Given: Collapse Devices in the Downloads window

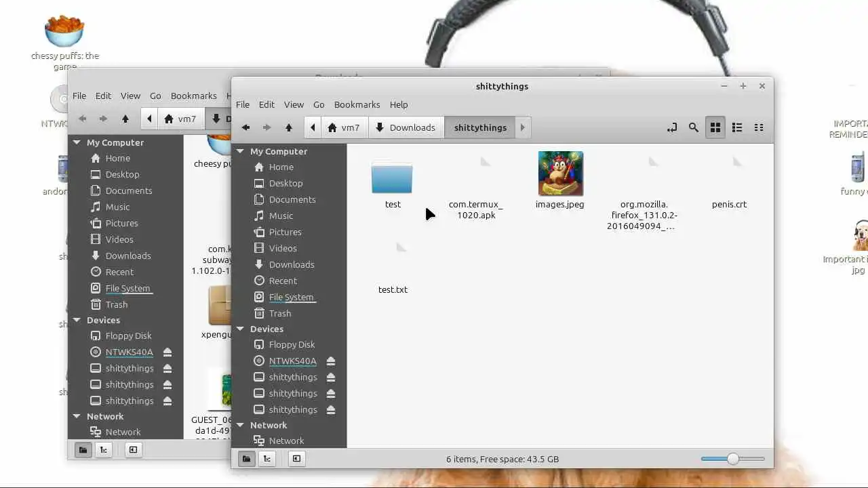Looking at the screenshot, I should pyautogui.click(x=77, y=320).
